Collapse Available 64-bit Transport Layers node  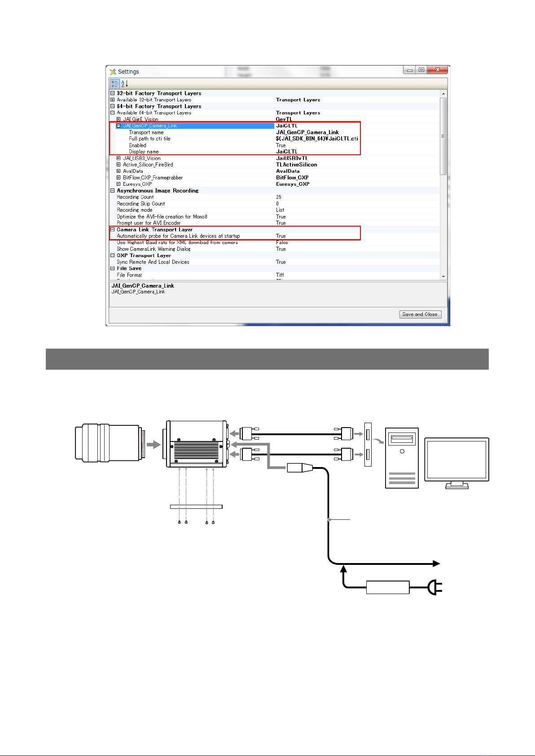click(x=113, y=113)
